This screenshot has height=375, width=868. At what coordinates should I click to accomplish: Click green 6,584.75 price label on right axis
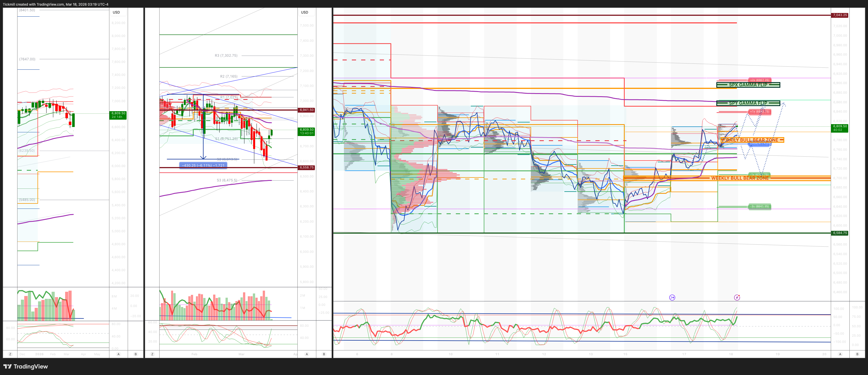839,233
